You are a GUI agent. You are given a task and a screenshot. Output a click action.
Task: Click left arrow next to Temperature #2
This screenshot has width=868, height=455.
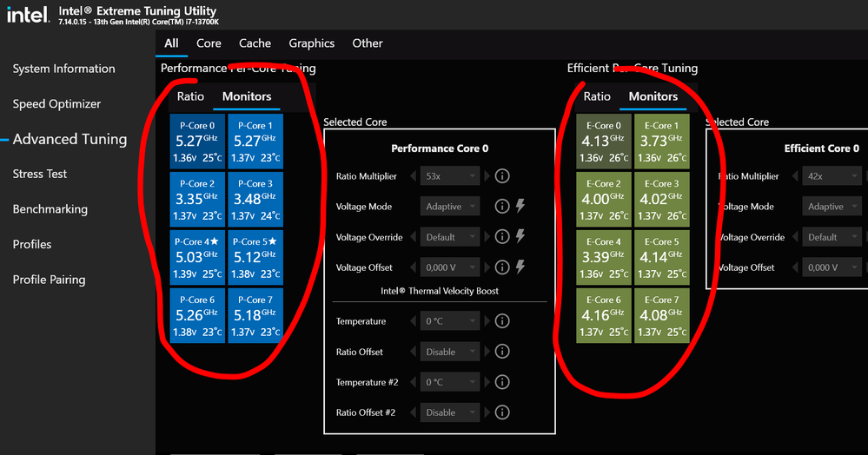tap(413, 382)
